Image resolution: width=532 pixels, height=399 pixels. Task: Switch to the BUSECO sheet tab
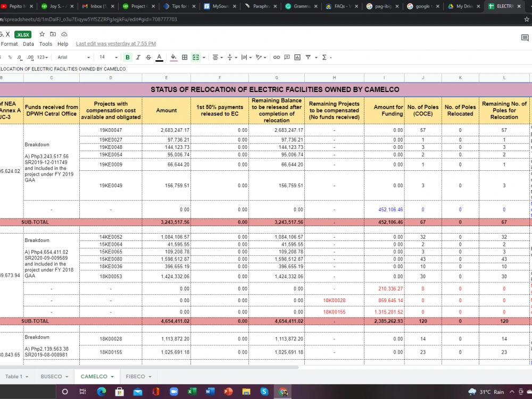54,376
